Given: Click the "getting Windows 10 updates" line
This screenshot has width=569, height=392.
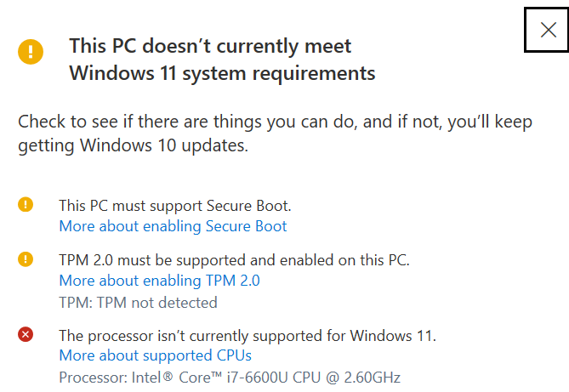Looking at the screenshot, I should point(134,146).
